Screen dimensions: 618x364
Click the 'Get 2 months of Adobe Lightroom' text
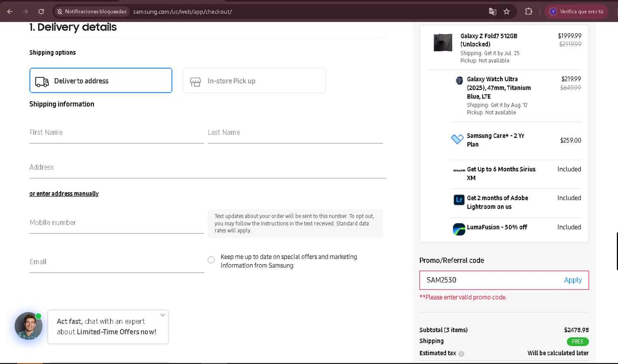click(x=497, y=202)
